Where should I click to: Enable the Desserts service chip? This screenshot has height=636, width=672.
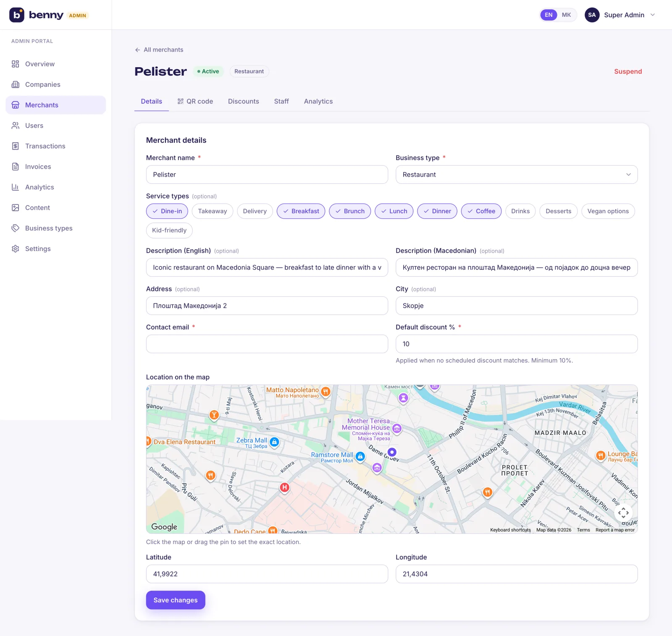coord(559,211)
